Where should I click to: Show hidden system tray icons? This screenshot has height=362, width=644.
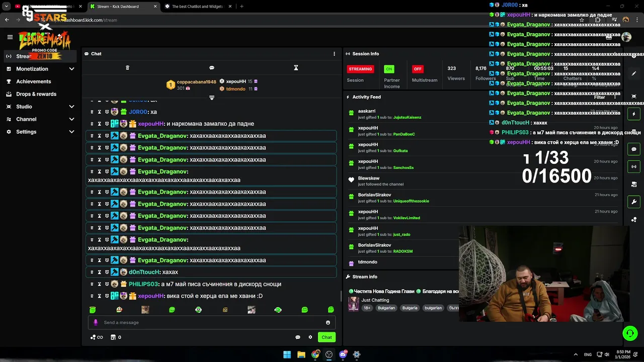click(x=576, y=354)
